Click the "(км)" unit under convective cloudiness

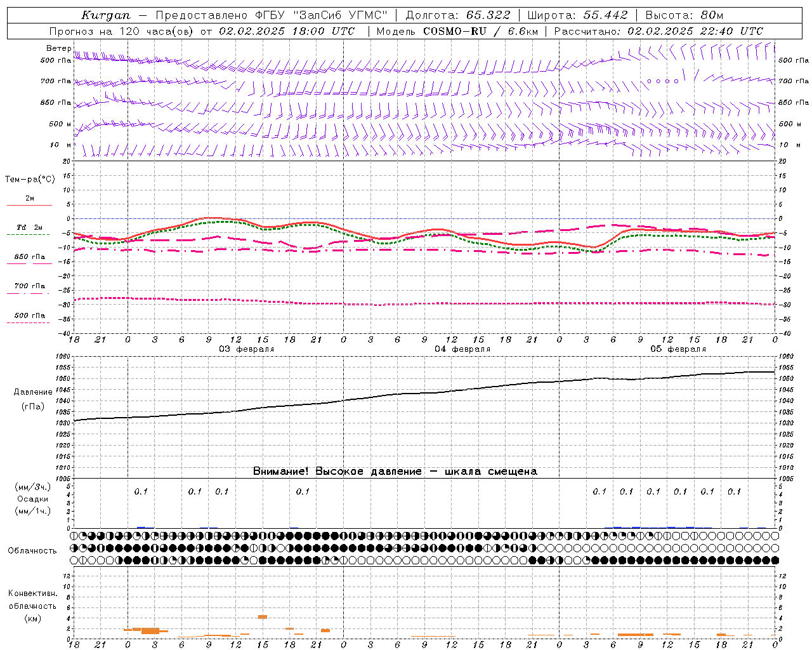point(33,618)
